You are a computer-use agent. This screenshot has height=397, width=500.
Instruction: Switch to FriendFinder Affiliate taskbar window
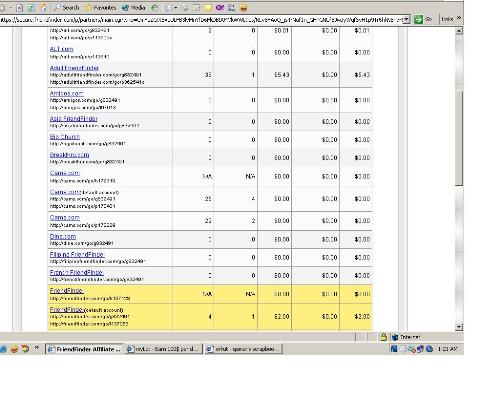[84, 349]
